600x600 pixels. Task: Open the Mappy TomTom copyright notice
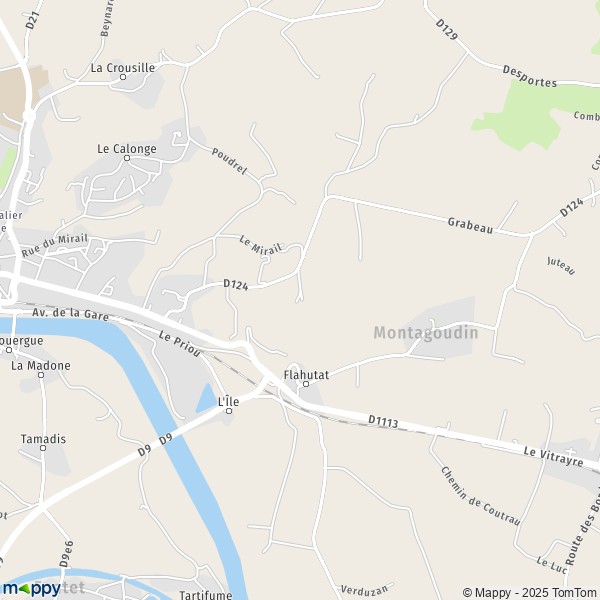[531, 593]
